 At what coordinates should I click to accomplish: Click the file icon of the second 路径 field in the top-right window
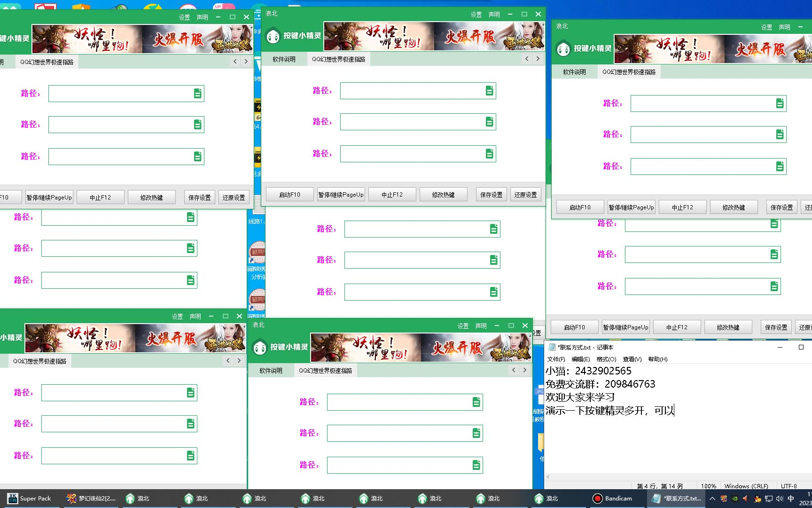(780, 135)
